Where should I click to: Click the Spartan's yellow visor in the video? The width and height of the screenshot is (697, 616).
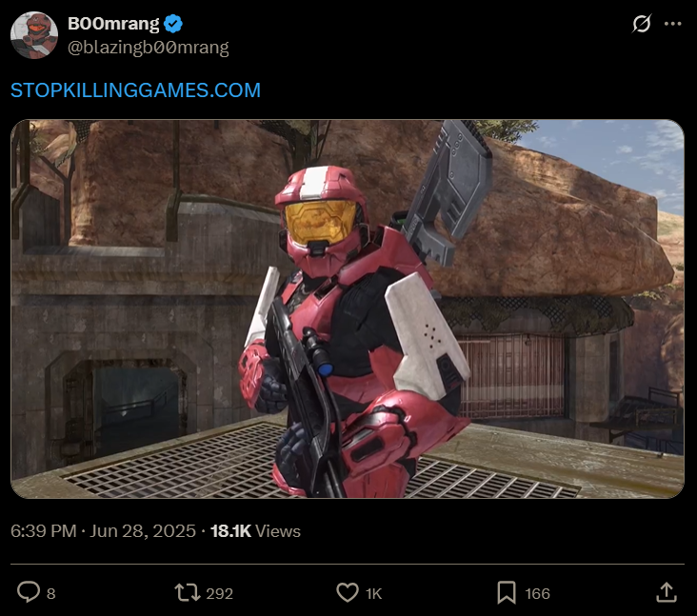pyautogui.click(x=320, y=221)
